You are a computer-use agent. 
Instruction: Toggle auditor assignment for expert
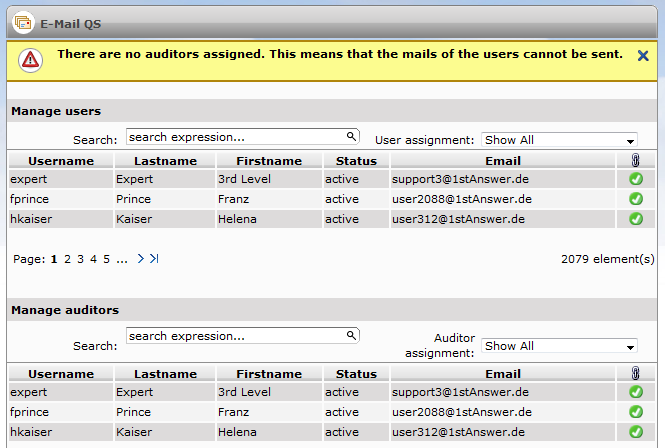click(x=635, y=392)
